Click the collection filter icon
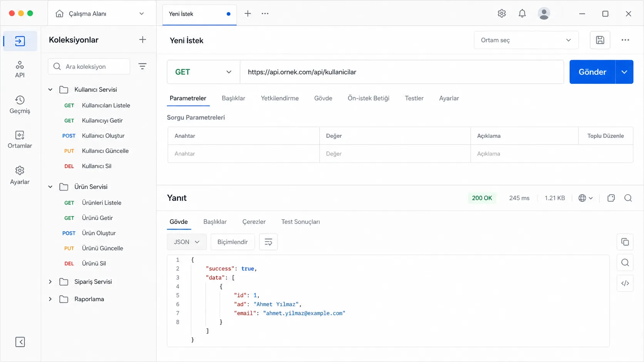 tap(142, 66)
